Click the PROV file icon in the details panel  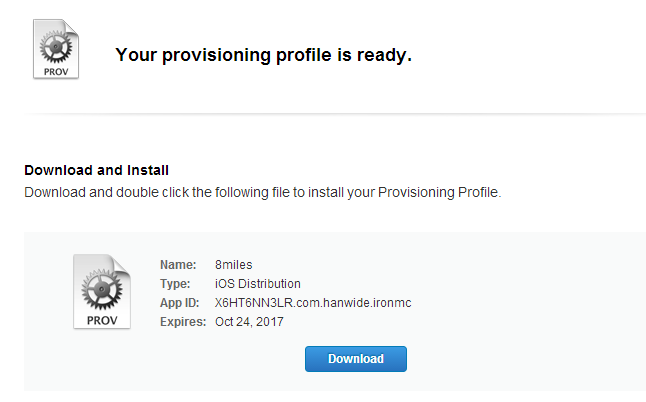click(102, 291)
